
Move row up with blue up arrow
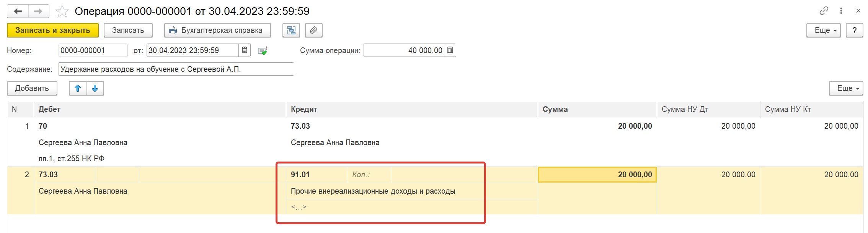tap(78, 88)
